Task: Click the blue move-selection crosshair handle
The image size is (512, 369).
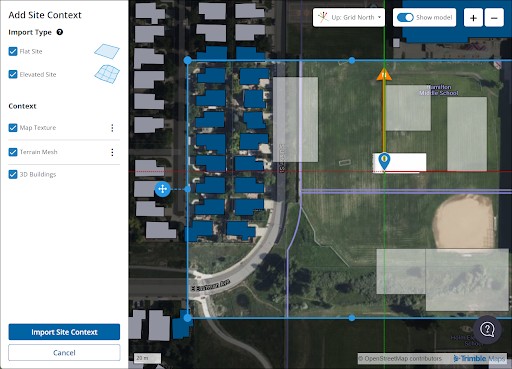Action: pyautogui.click(x=163, y=189)
